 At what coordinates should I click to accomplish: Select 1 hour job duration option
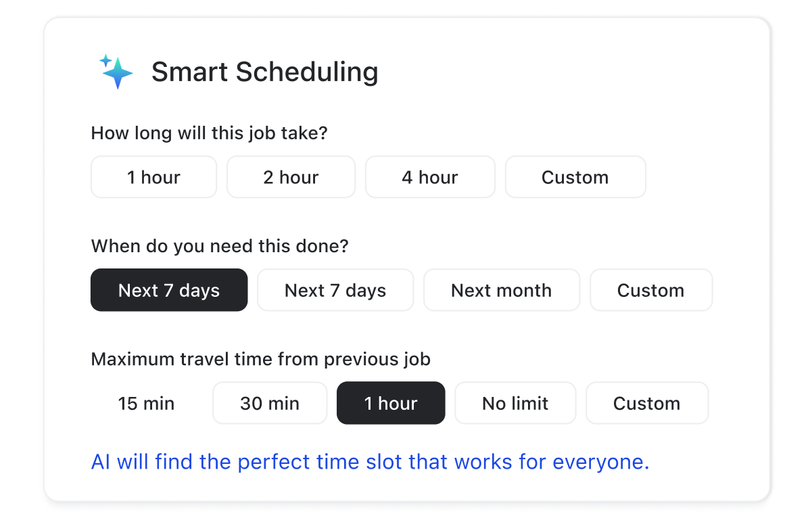pos(153,177)
